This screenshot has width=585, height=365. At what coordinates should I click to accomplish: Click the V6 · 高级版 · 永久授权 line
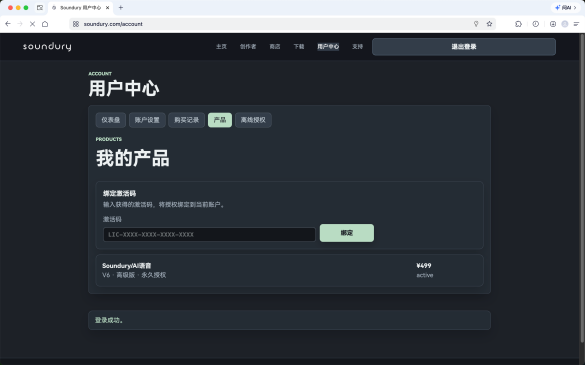tap(134, 275)
